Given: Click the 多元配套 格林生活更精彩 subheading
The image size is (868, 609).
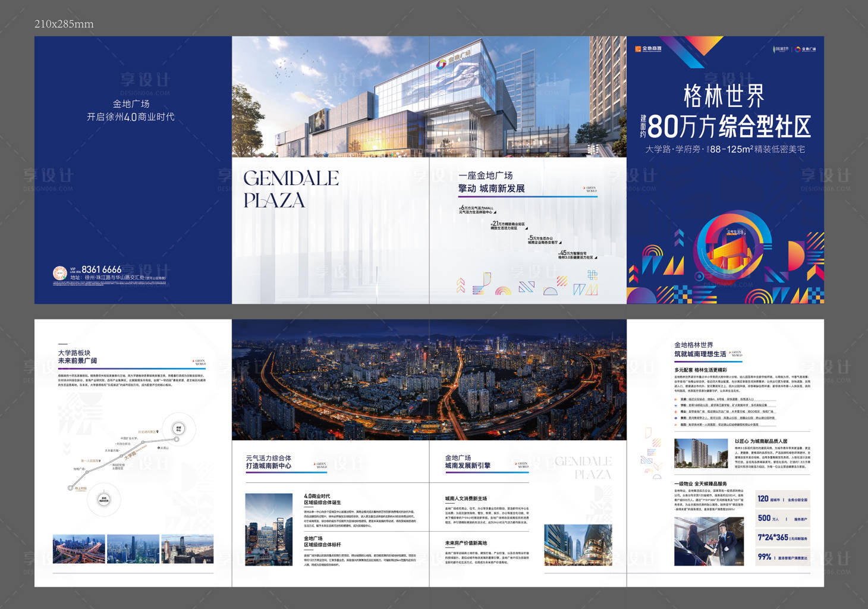Looking at the screenshot, I should point(700,370).
